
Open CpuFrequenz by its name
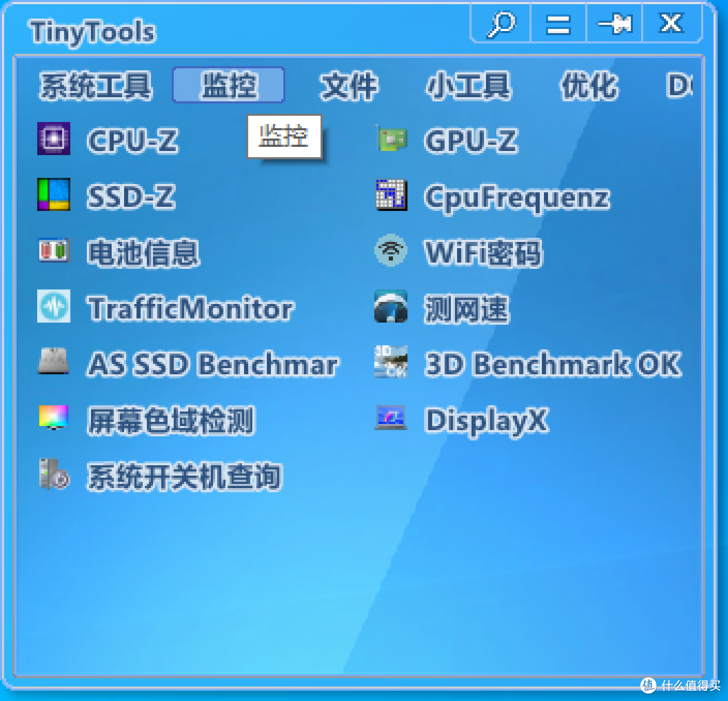click(517, 198)
